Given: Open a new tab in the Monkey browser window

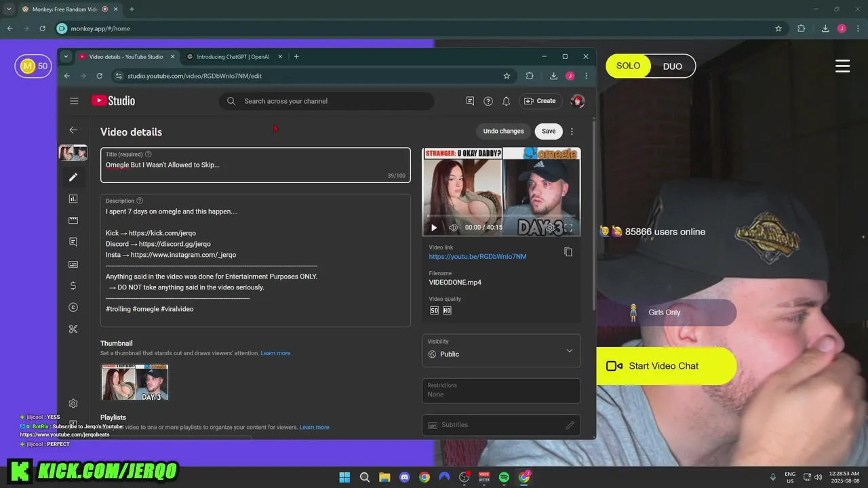Looking at the screenshot, I should [x=132, y=9].
